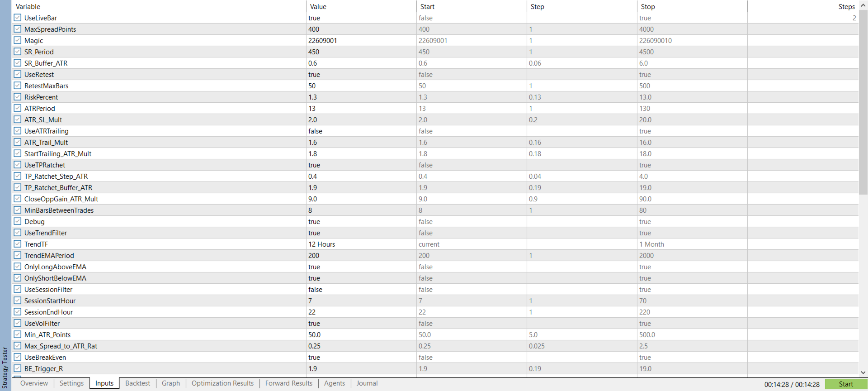Select the Graph tab

[x=171, y=383]
